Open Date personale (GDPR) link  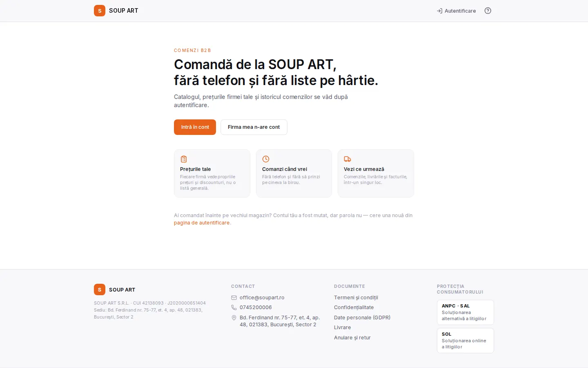coord(362,318)
